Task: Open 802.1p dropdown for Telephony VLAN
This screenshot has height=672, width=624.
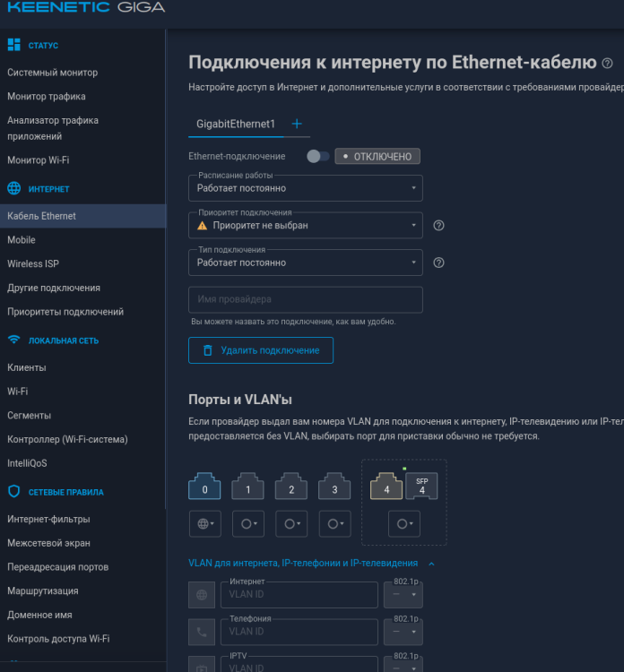Action: pyautogui.click(x=403, y=633)
